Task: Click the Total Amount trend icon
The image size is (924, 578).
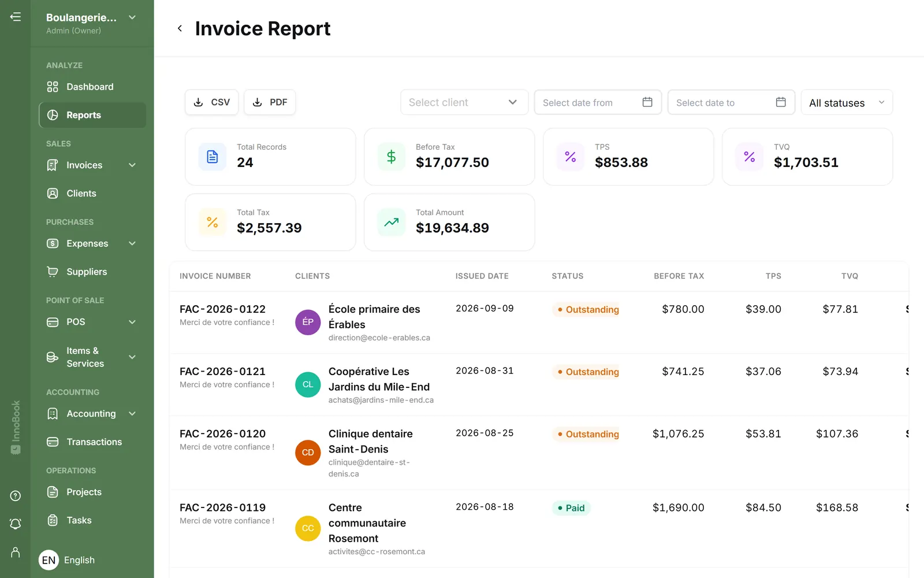Action: [392, 222]
